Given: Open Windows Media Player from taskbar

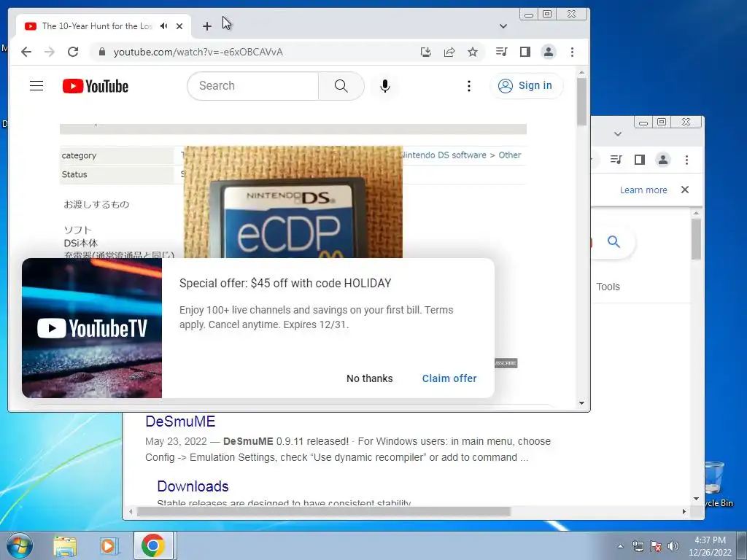Looking at the screenshot, I should 109,545.
